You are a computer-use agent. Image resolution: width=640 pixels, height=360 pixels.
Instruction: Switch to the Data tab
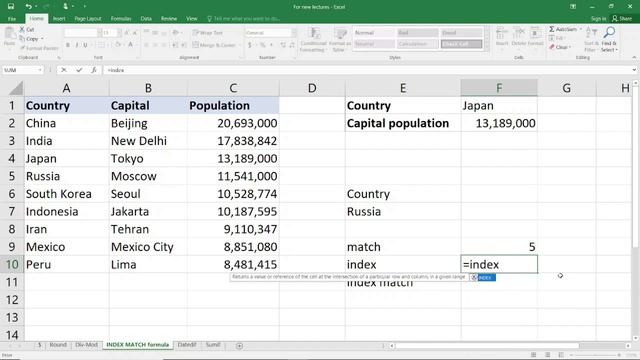click(x=146, y=19)
